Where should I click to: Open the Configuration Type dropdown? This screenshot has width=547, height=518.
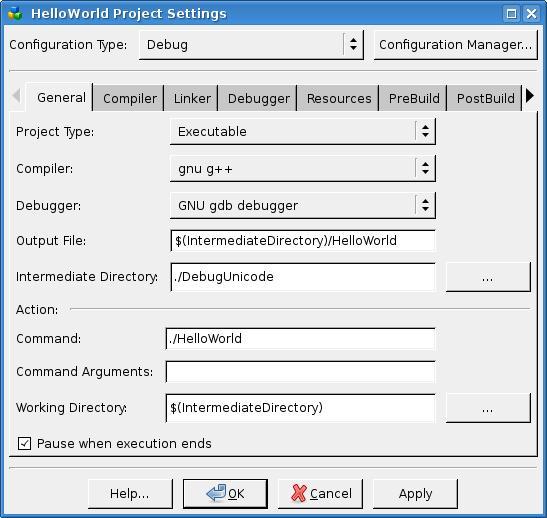251,45
